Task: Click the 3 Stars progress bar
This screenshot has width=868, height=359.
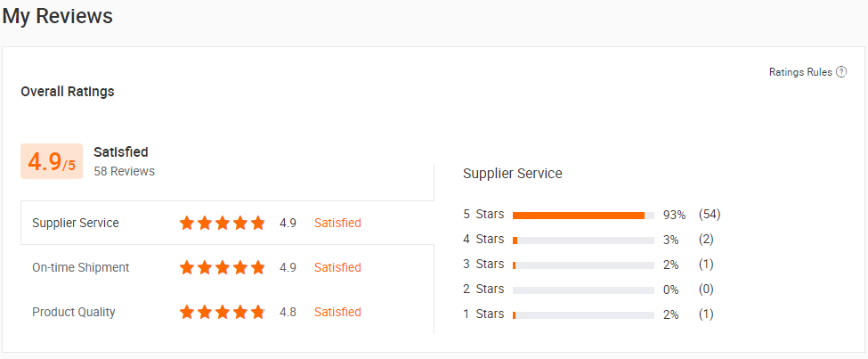Action: [x=583, y=265]
